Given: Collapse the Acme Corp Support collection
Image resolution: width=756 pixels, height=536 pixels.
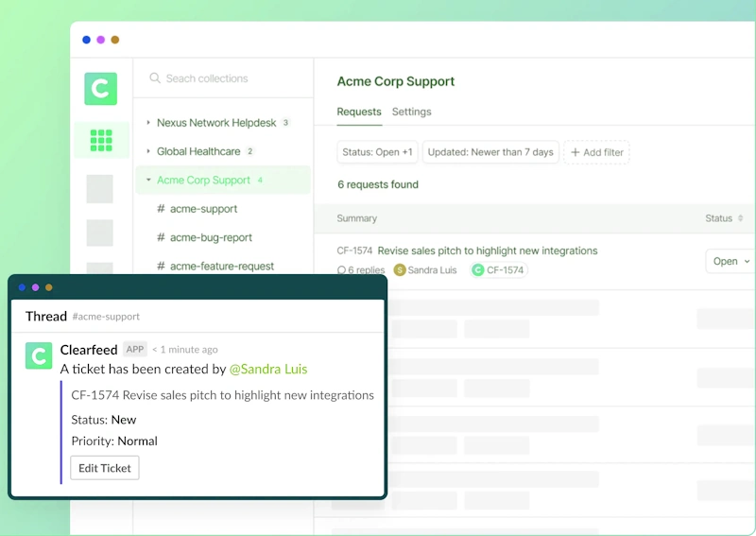Looking at the screenshot, I should point(148,180).
